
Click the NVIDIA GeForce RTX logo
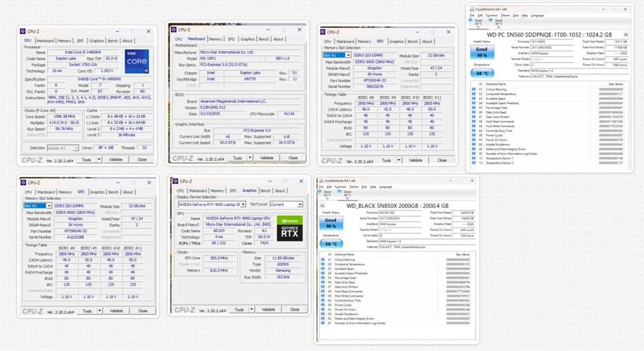(x=290, y=229)
